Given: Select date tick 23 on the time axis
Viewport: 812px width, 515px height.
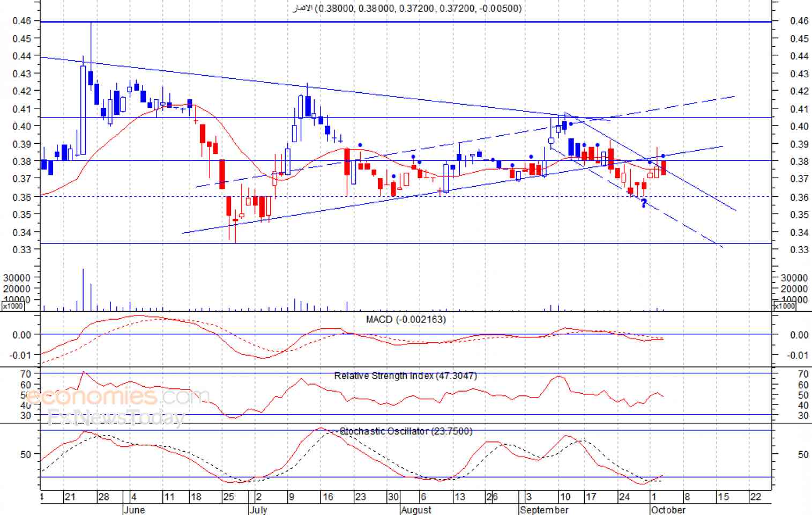Looking at the screenshot, I should 360,497.
